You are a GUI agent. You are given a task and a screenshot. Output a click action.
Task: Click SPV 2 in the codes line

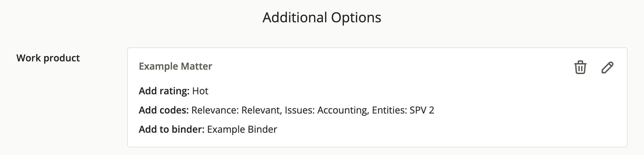(x=422, y=110)
